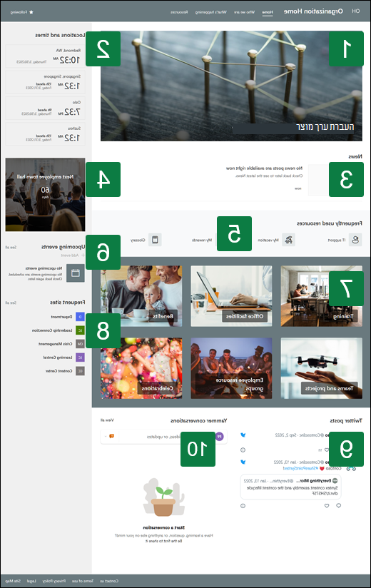Open the Privacy Policy footer link

pyautogui.click(x=54, y=581)
